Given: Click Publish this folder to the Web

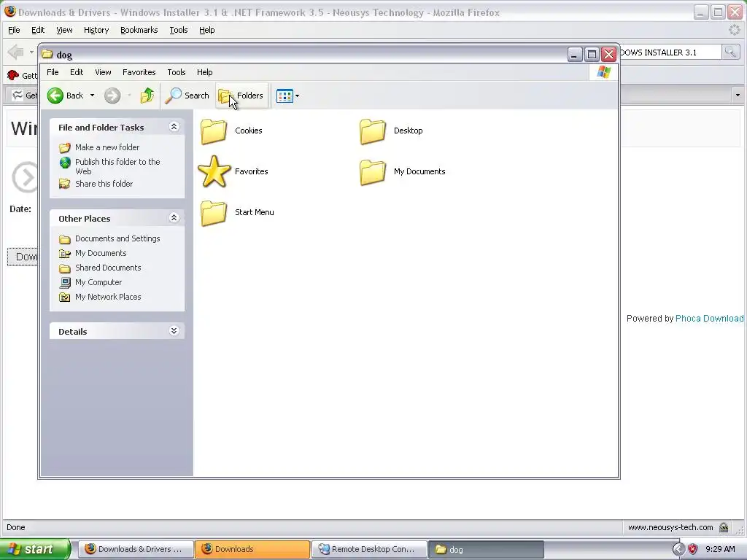Looking at the screenshot, I should tap(117, 167).
